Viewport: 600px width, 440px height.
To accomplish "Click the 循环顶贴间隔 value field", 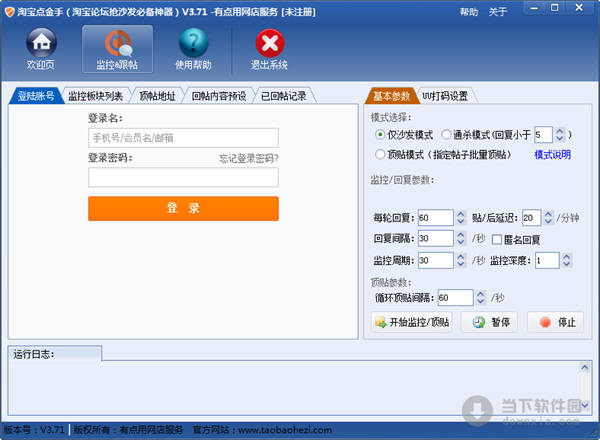I will 455,297.
